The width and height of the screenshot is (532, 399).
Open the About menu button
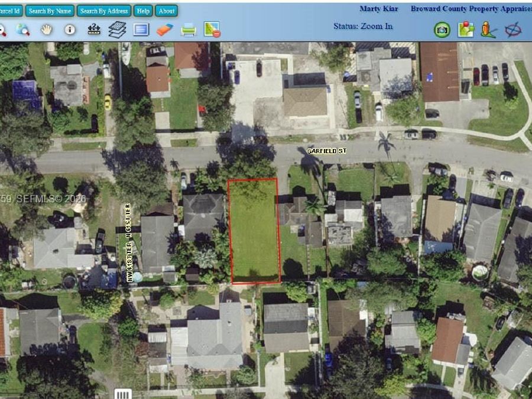(x=167, y=11)
